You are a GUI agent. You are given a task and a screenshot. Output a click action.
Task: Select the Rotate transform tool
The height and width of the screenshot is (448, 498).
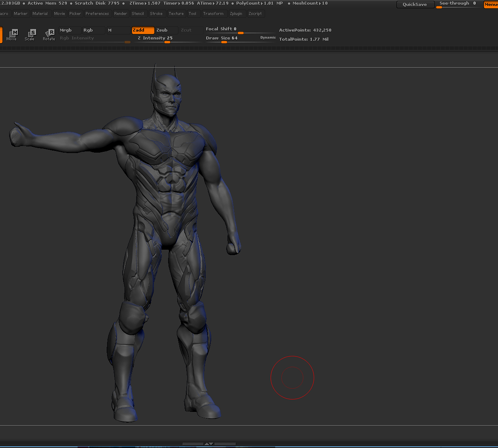pyautogui.click(x=49, y=34)
